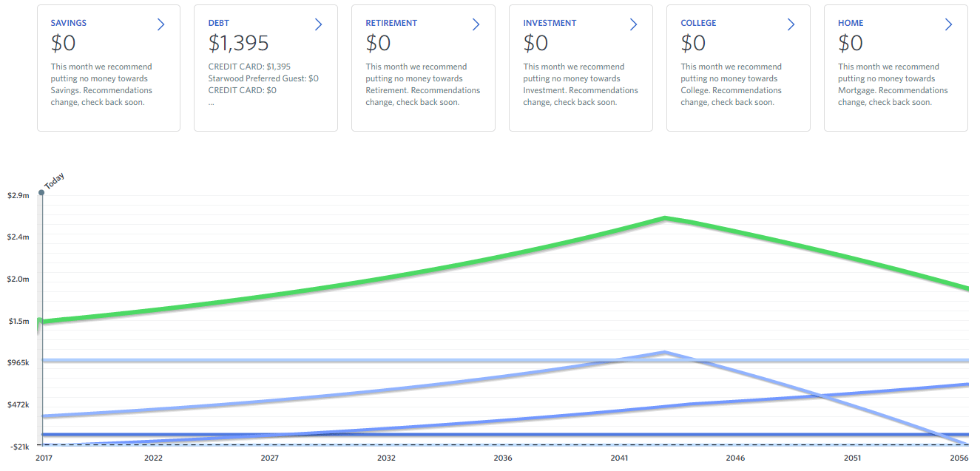This screenshot has width=980, height=471.
Task: Open College details via arrow icon
Action: tap(791, 24)
